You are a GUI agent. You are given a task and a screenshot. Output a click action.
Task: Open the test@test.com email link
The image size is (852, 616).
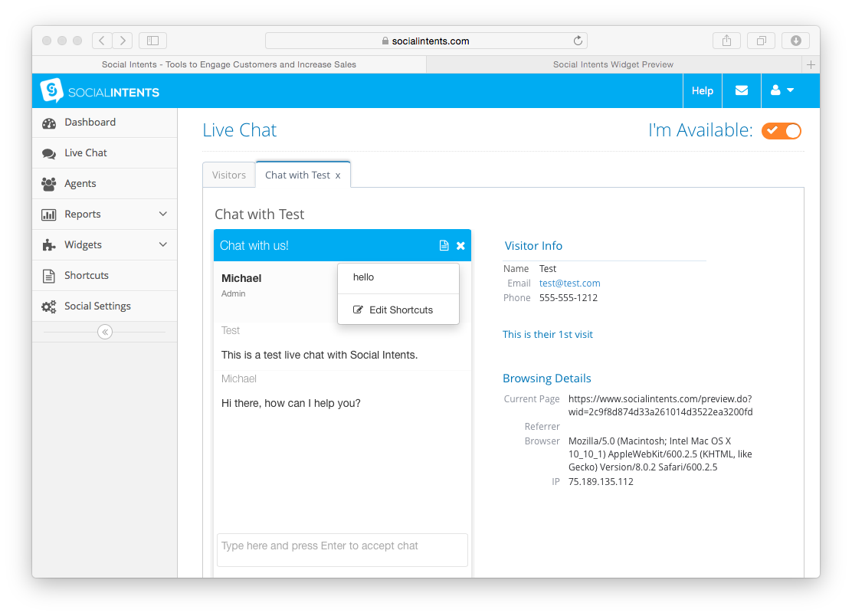[x=569, y=283]
